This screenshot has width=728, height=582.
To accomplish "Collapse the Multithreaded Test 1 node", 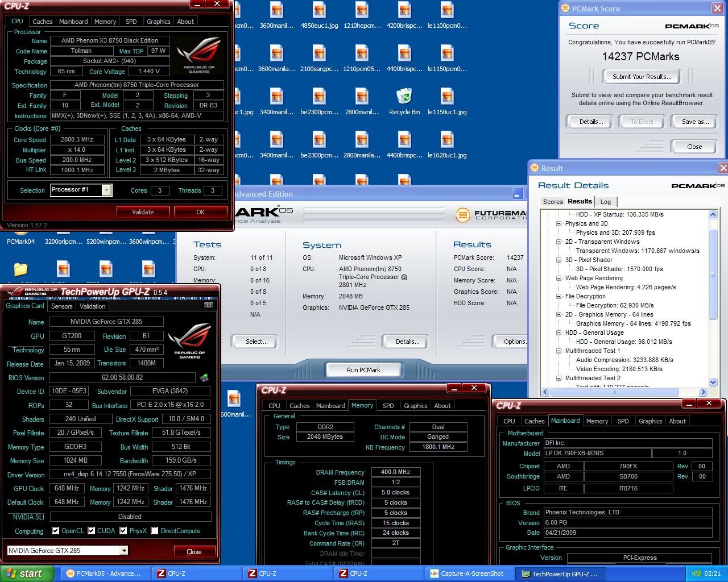I will (x=559, y=351).
